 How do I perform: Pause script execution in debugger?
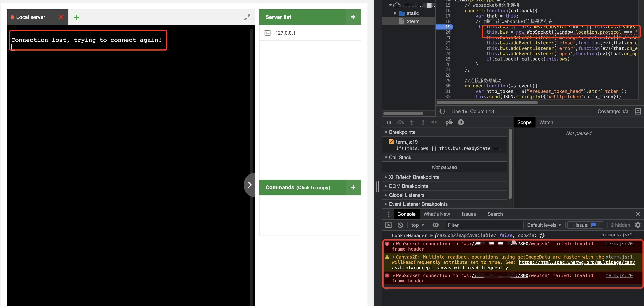coord(389,122)
